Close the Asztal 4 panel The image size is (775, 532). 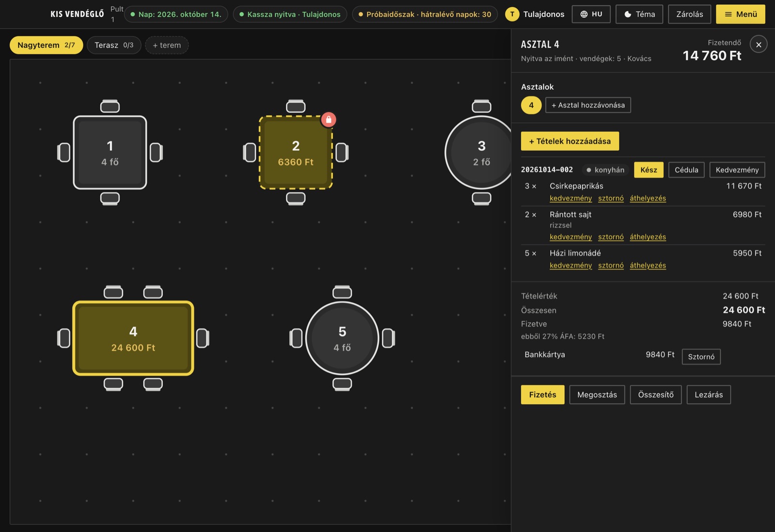pyautogui.click(x=759, y=45)
